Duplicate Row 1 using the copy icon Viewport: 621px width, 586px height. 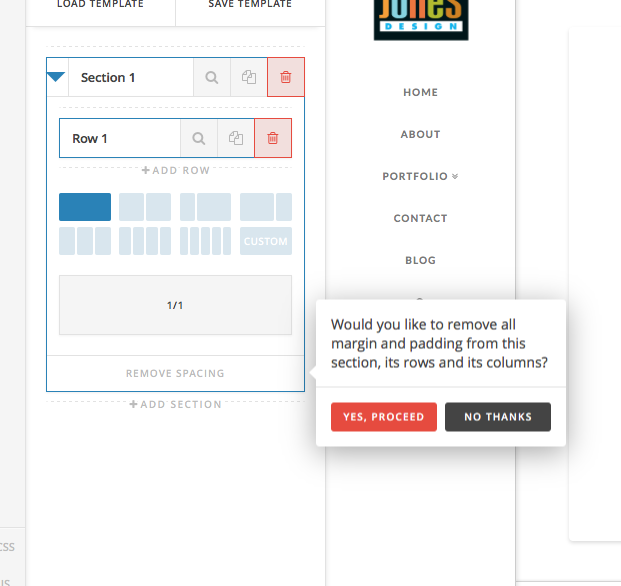pyautogui.click(x=236, y=138)
